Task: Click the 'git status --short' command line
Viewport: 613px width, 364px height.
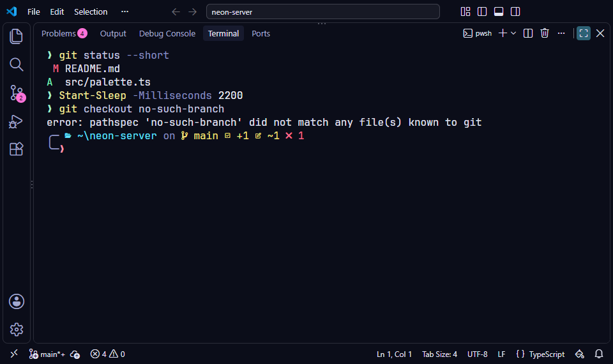Action: pos(114,56)
